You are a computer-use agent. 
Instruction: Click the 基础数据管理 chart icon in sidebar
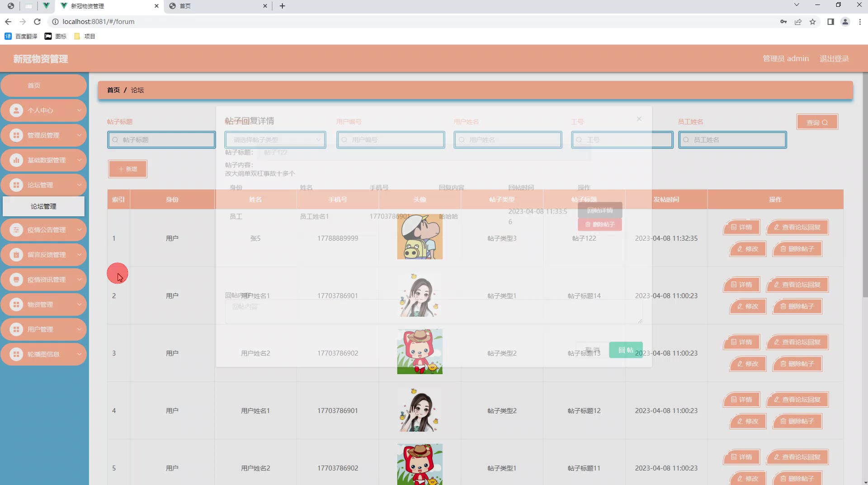point(16,160)
